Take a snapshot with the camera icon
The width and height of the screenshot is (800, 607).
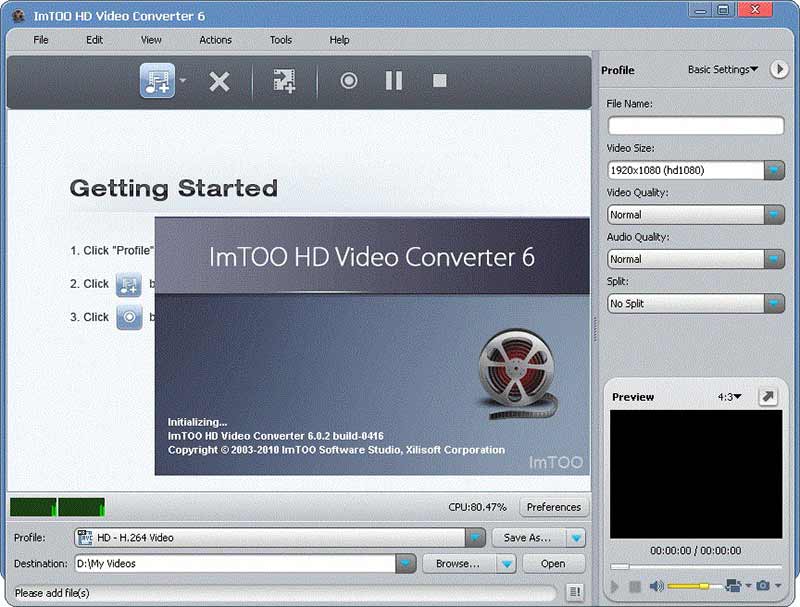click(762, 585)
